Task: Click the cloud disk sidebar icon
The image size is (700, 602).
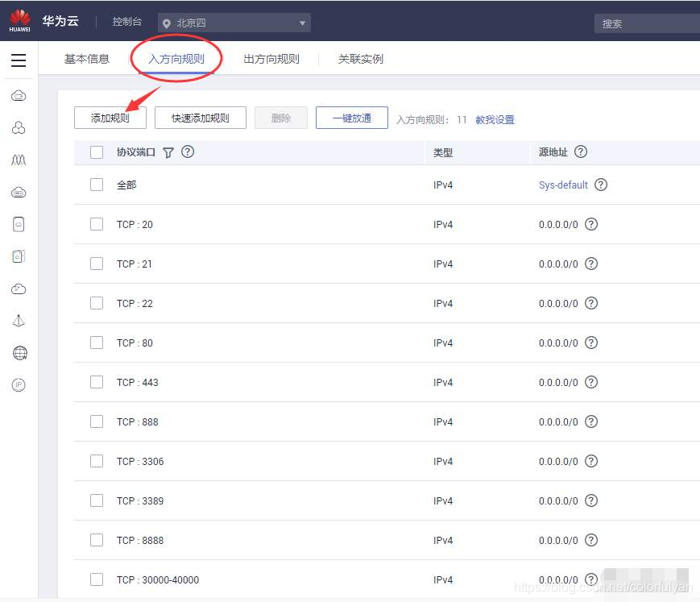Action: point(19,193)
